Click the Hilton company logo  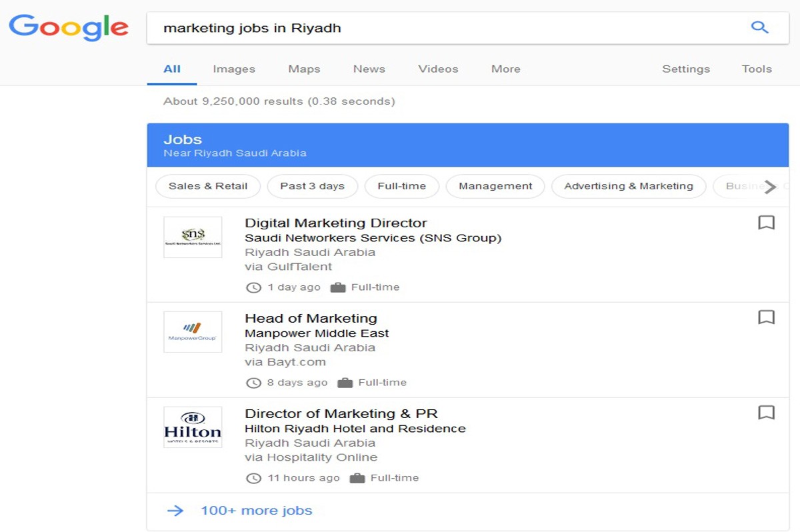tap(193, 427)
